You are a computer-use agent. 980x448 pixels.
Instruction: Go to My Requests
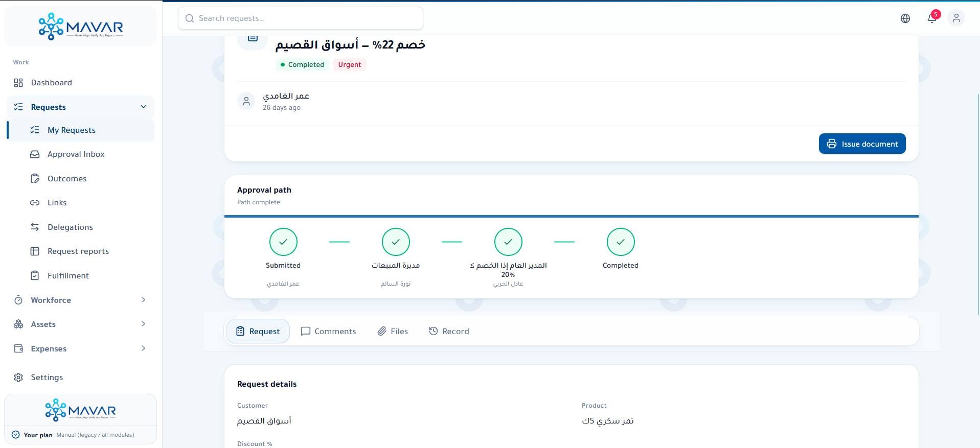click(x=81, y=130)
